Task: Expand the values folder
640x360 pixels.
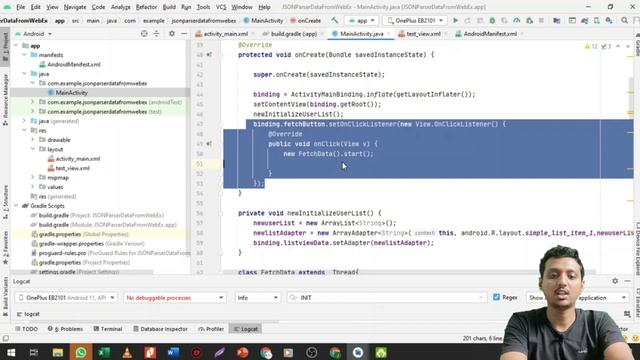Action: pyautogui.click(x=33, y=187)
